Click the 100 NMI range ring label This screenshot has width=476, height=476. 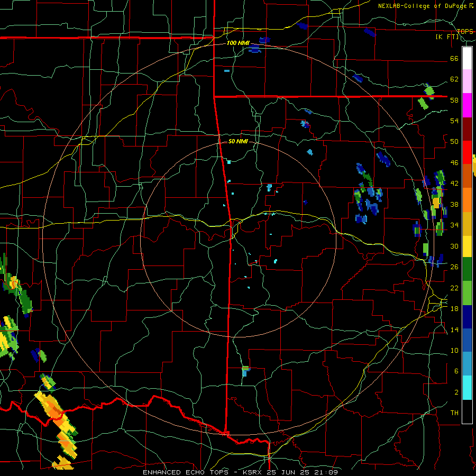click(238, 43)
